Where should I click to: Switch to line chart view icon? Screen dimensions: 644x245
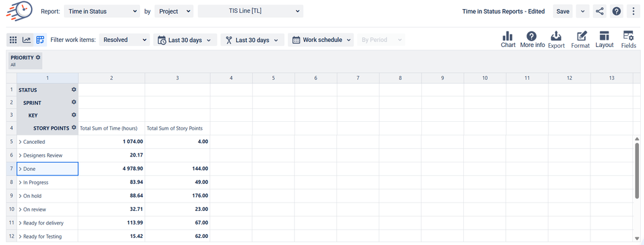click(26, 40)
